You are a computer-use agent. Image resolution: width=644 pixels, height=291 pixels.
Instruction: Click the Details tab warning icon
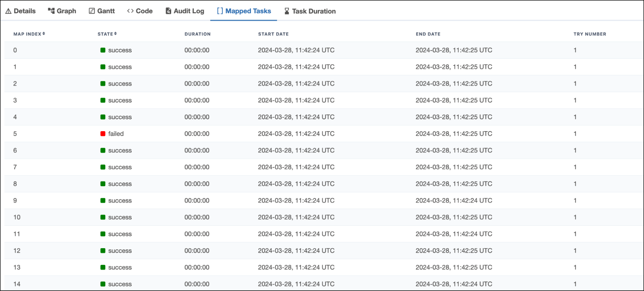pyautogui.click(x=8, y=11)
